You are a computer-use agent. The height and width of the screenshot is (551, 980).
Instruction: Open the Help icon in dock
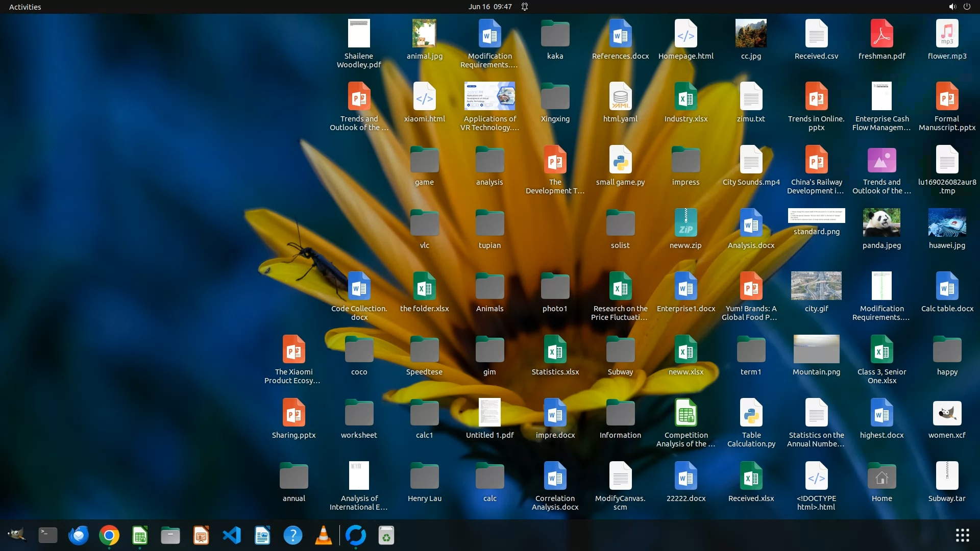(293, 535)
